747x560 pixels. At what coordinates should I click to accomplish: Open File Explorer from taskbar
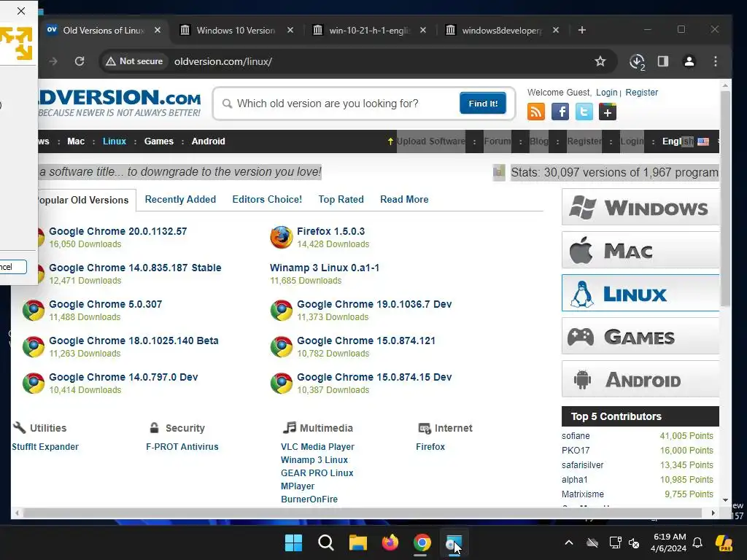click(357, 542)
